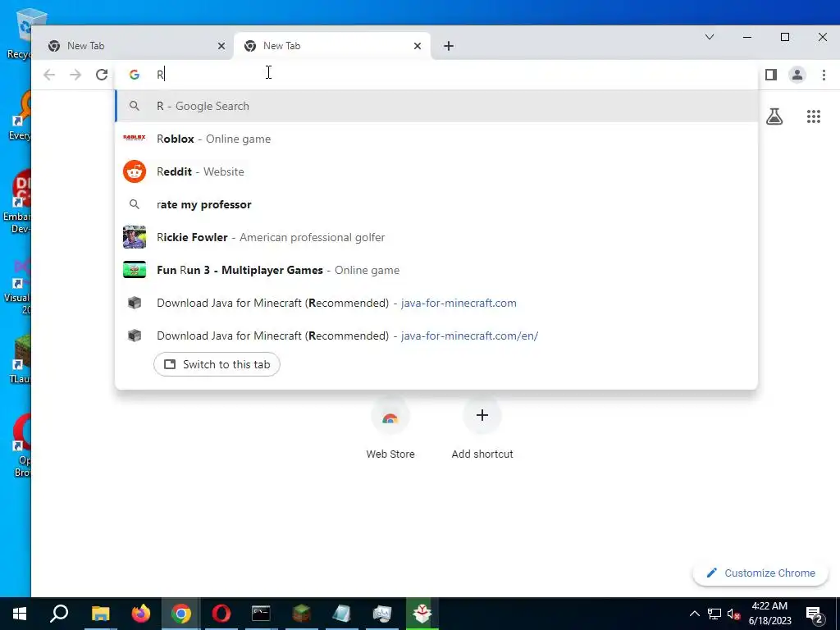Viewport: 840px width, 630px height.
Task: Click the Switch to this tab button
Action: pyautogui.click(x=217, y=364)
